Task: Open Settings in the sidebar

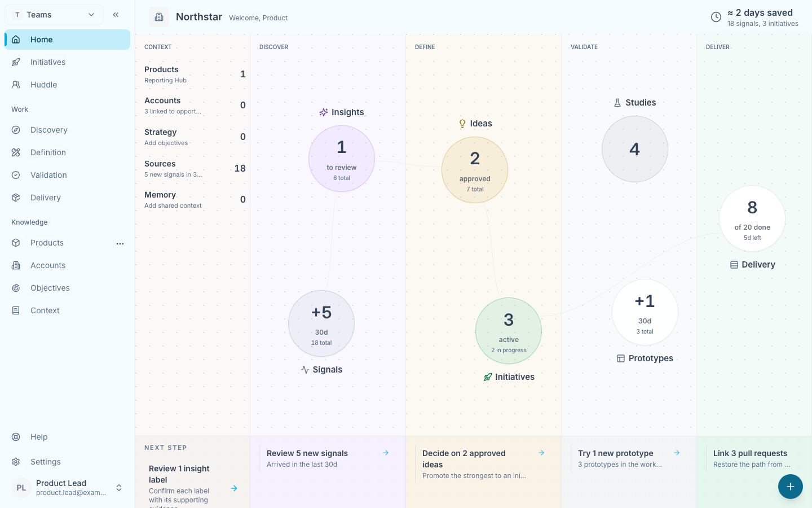Action: click(x=67, y=462)
